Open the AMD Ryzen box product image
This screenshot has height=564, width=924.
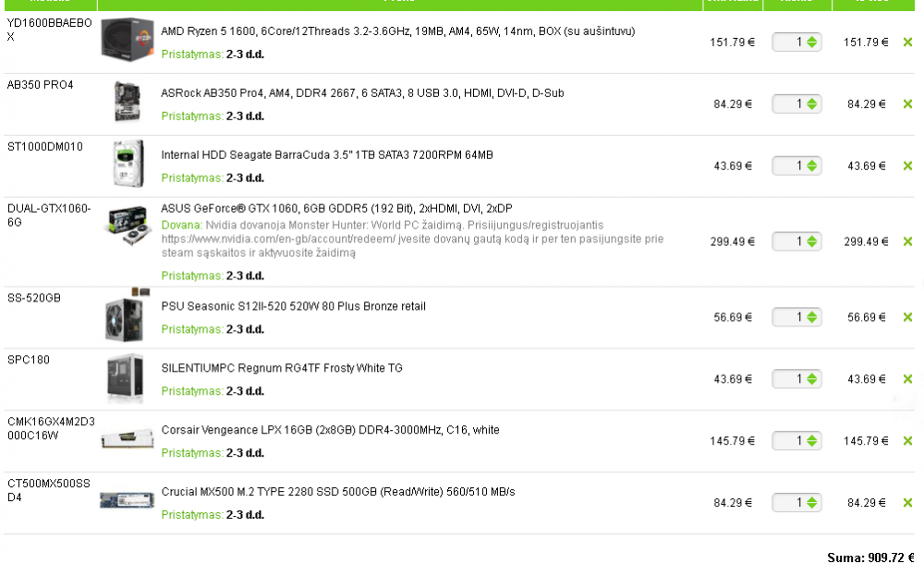(128, 40)
